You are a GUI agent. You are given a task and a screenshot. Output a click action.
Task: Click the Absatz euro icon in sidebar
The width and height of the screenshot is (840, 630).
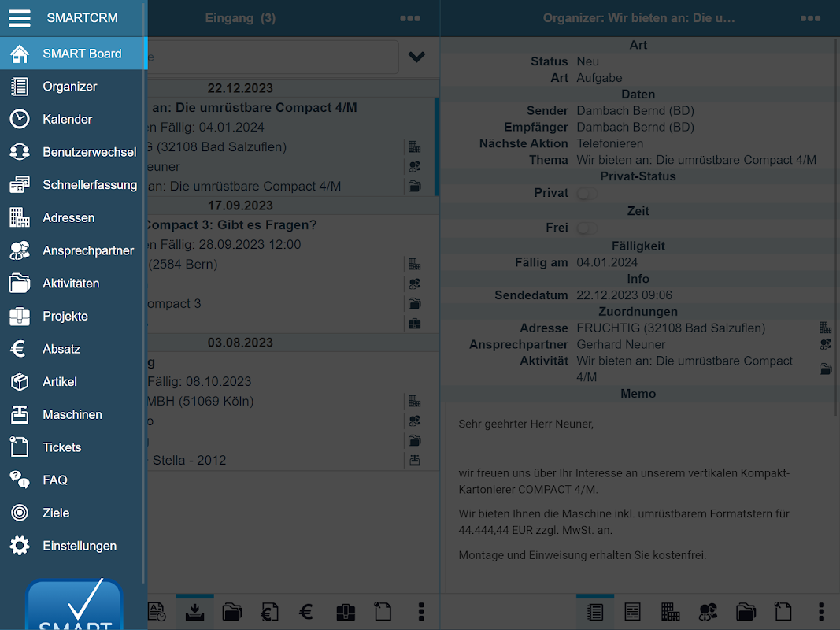point(19,349)
